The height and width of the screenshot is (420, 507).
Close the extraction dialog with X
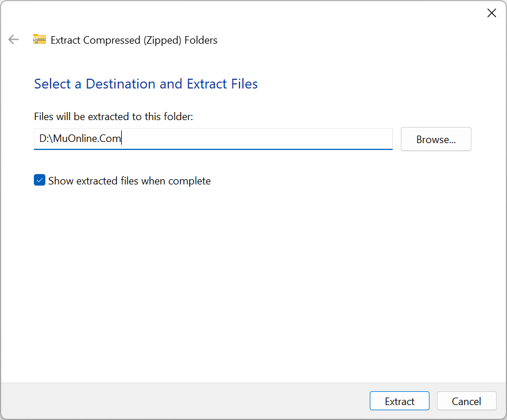point(491,13)
